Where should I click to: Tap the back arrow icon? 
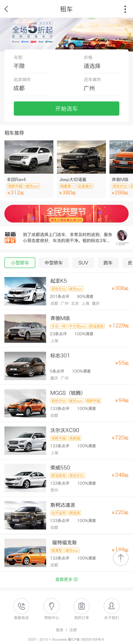pyautogui.click(x=6, y=9)
